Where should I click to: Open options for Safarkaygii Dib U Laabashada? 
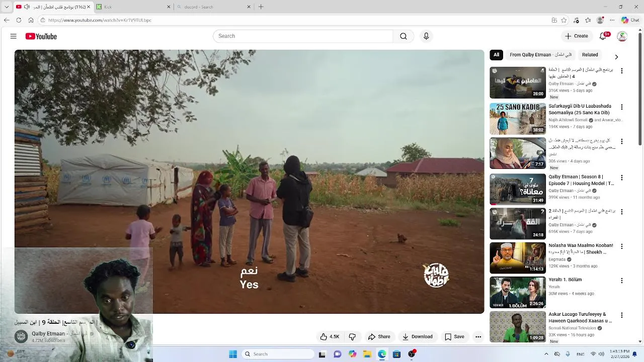[x=622, y=107]
